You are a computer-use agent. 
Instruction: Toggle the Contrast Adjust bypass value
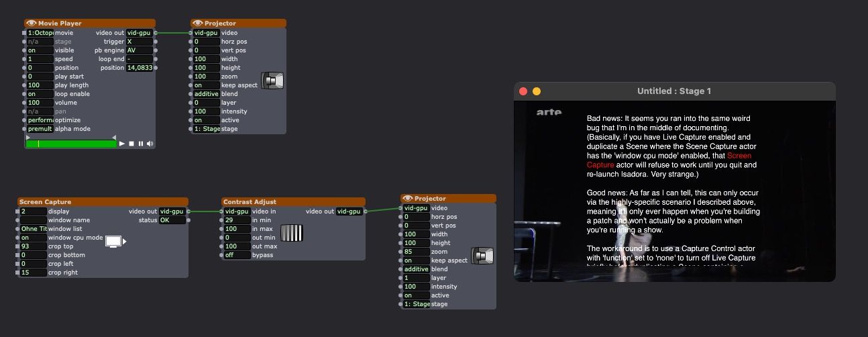[x=237, y=255]
